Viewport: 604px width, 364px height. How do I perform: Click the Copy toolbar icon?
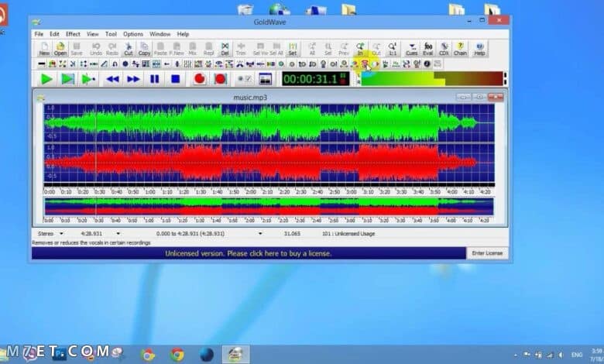145,49
